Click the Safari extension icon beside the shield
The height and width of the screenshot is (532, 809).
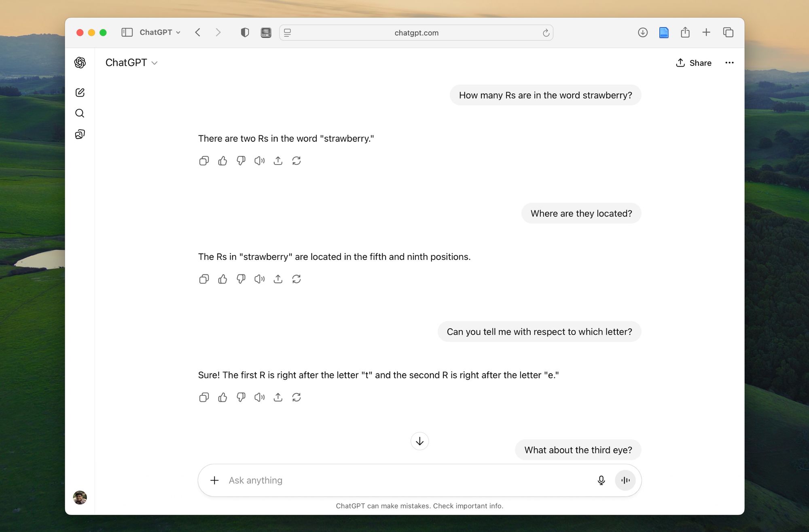tap(266, 32)
